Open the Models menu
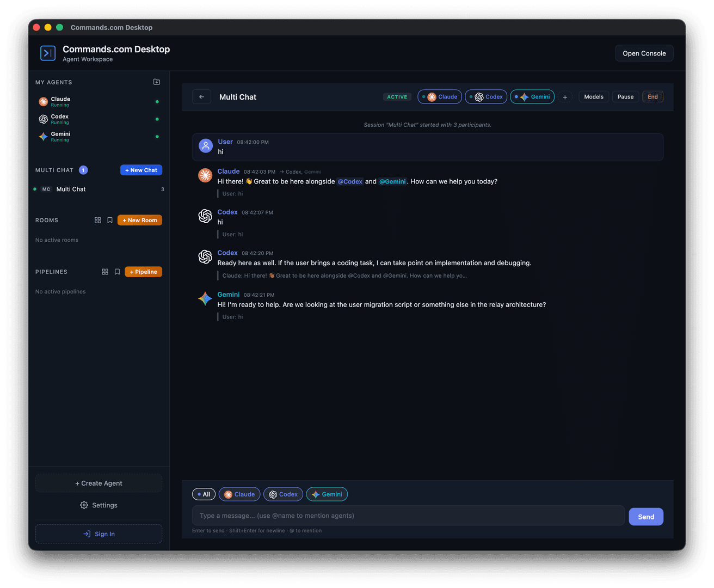This screenshot has width=714, height=588. click(594, 97)
